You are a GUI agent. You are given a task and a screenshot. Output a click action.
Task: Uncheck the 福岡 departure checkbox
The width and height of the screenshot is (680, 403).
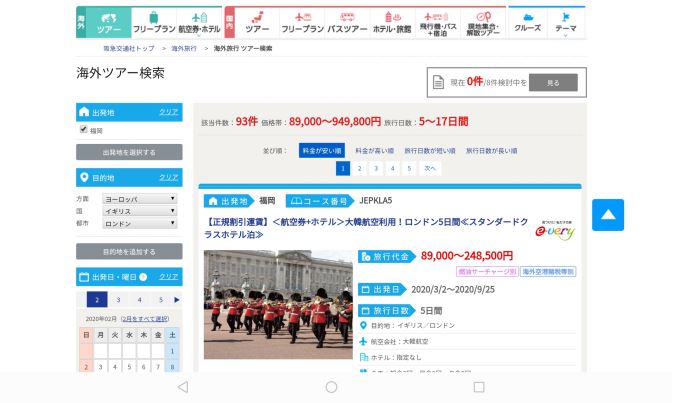point(84,129)
